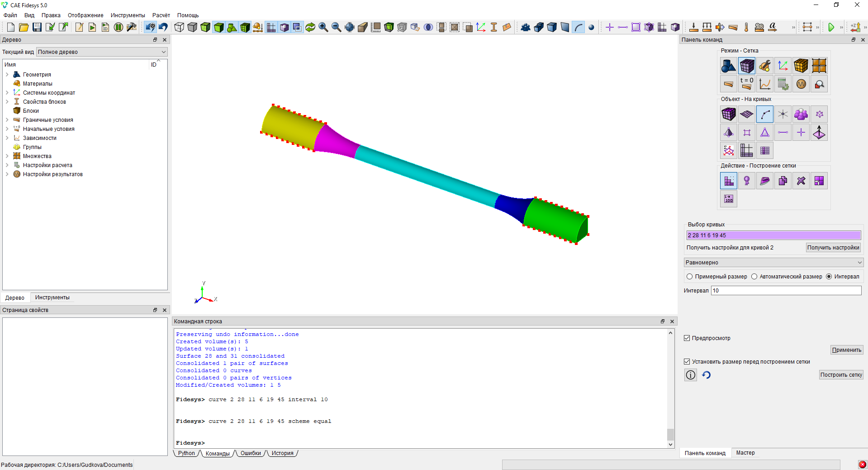868x470 pixels.
Task: Select the surface mesh object icon
Action: coord(747,115)
